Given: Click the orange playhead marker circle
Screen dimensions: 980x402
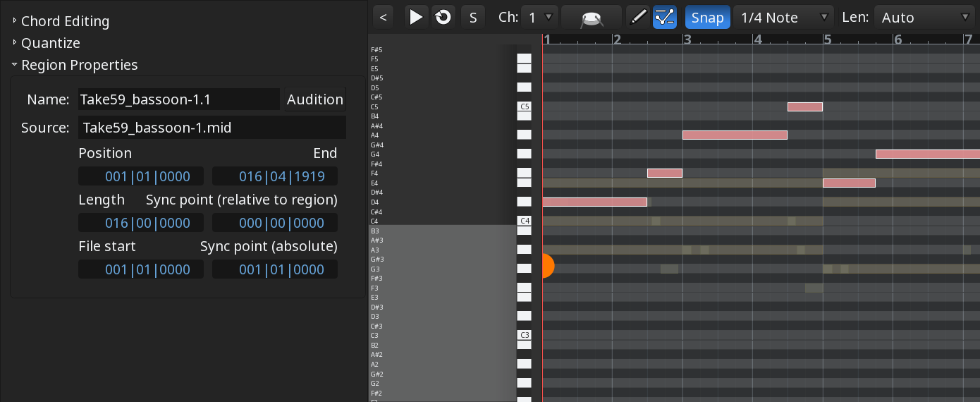Looking at the screenshot, I should pos(548,266).
